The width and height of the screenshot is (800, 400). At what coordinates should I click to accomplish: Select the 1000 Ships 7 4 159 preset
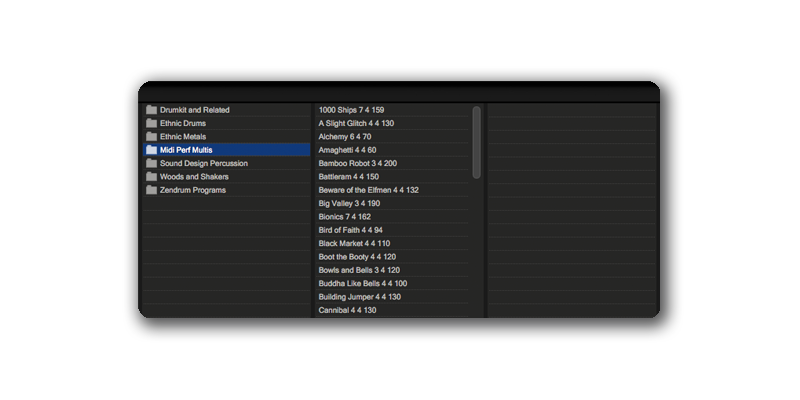[351, 110]
